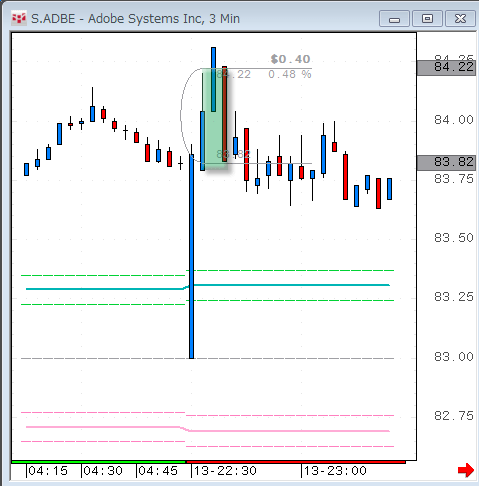
Task: Click the red scroll-right arrow
Action: coord(466,470)
